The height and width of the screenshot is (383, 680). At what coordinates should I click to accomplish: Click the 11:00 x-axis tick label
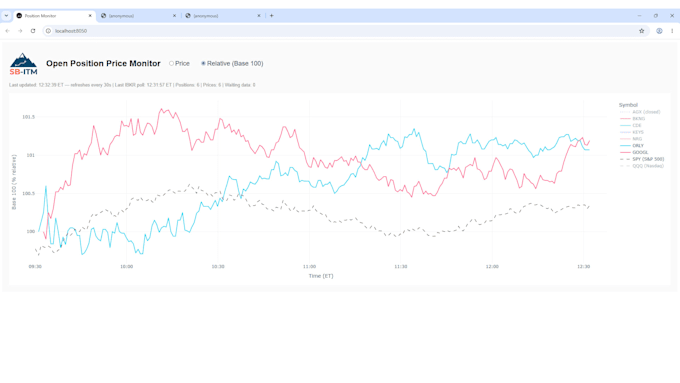pos(309,267)
